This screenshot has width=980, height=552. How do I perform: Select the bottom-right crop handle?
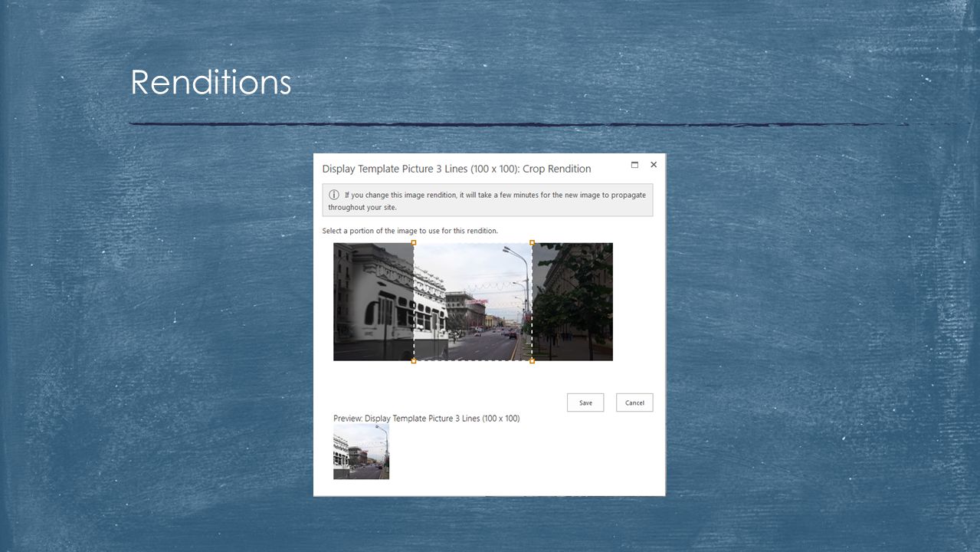tap(533, 360)
